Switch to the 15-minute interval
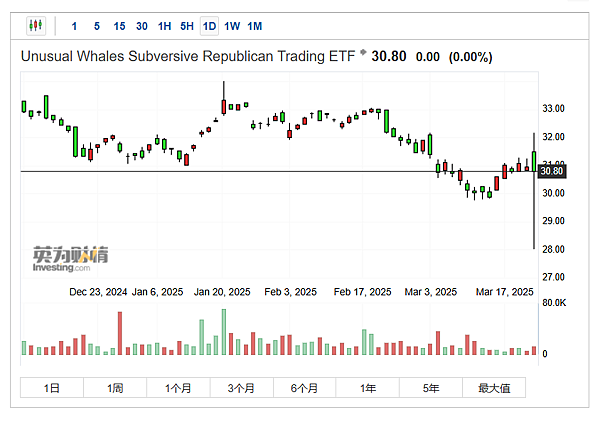 coord(119,25)
